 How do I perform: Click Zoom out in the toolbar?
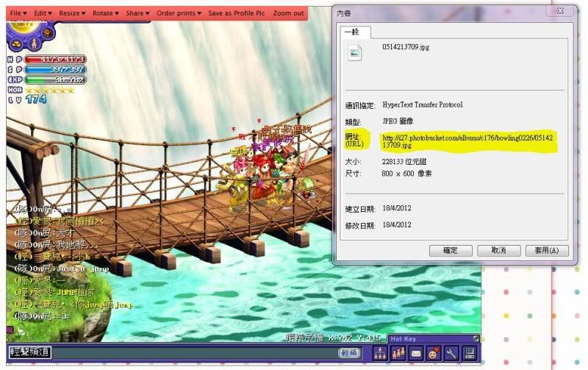point(288,13)
